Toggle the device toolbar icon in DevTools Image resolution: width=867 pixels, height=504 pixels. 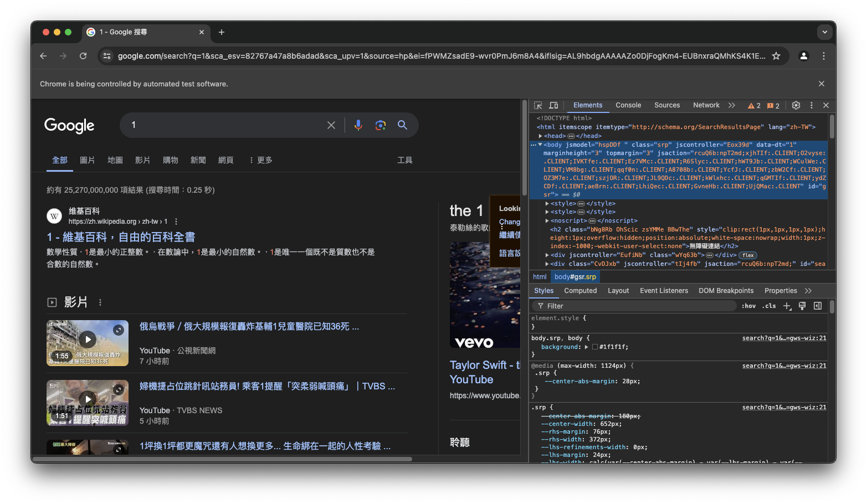pos(553,105)
